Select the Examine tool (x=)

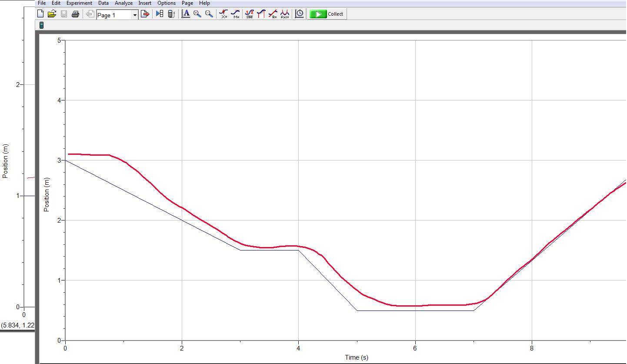pyautogui.click(x=223, y=13)
